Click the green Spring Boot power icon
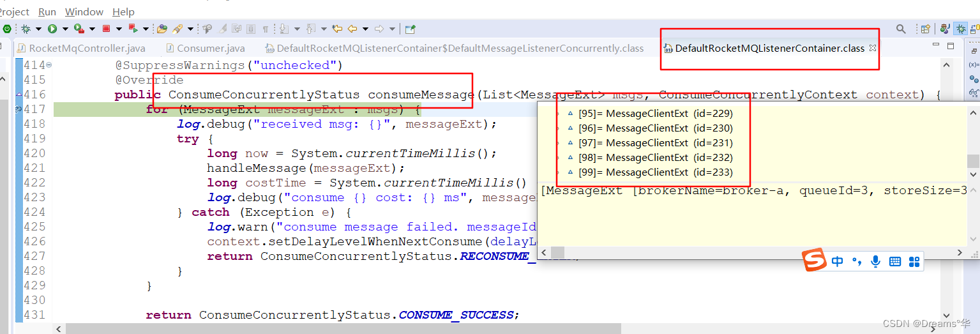 click(x=7, y=29)
